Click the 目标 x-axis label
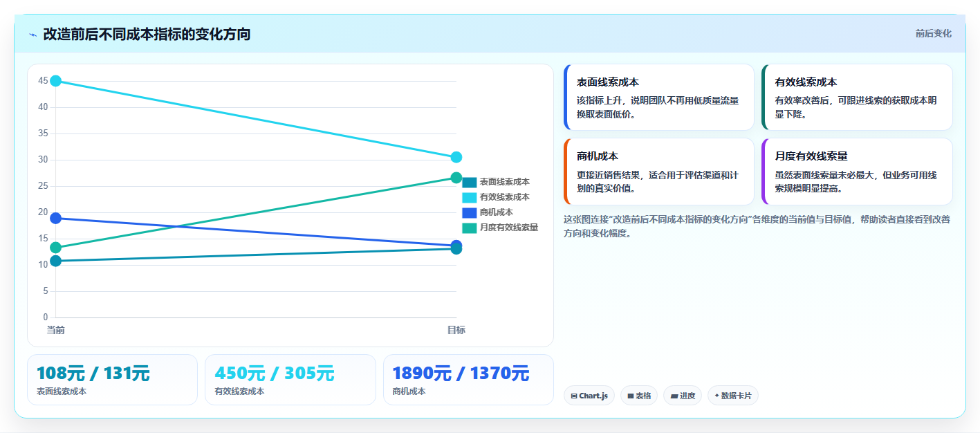 pyautogui.click(x=456, y=330)
